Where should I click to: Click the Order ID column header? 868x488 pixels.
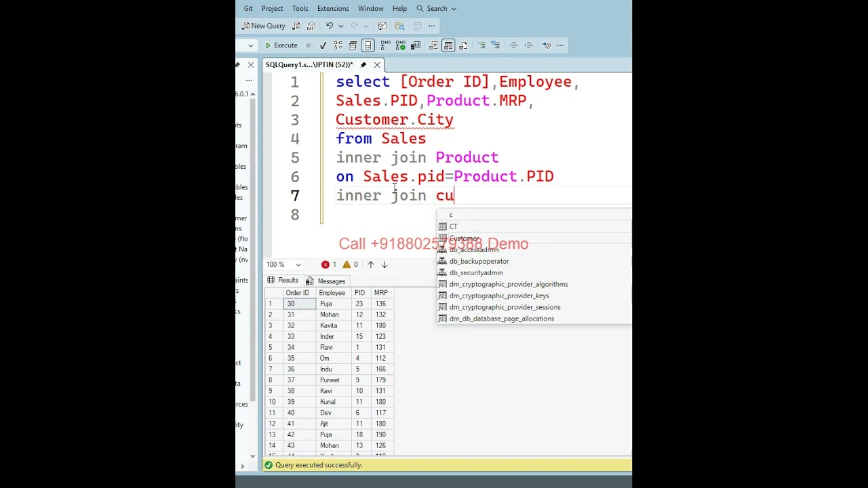coord(299,293)
